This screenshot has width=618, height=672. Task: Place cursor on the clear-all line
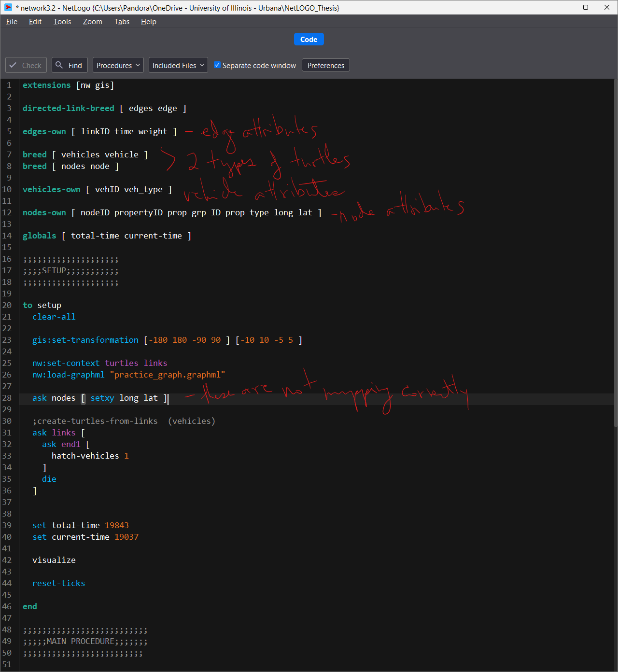click(54, 317)
